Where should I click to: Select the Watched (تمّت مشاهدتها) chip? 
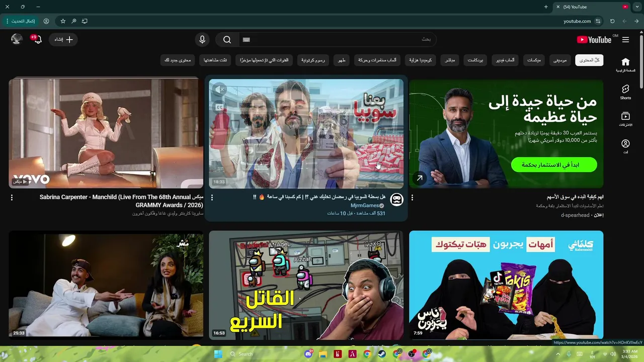215,60
